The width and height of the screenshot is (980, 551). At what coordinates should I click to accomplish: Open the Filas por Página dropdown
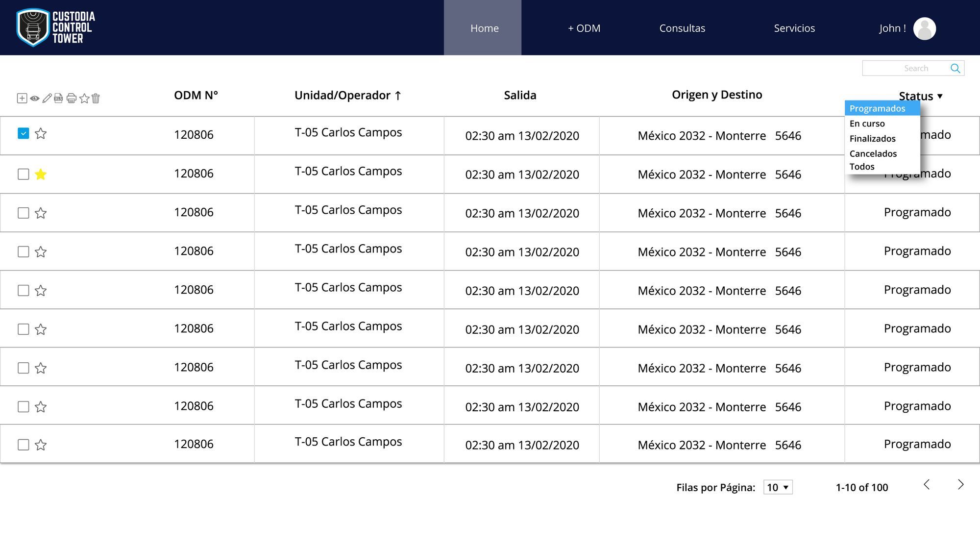point(778,487)
